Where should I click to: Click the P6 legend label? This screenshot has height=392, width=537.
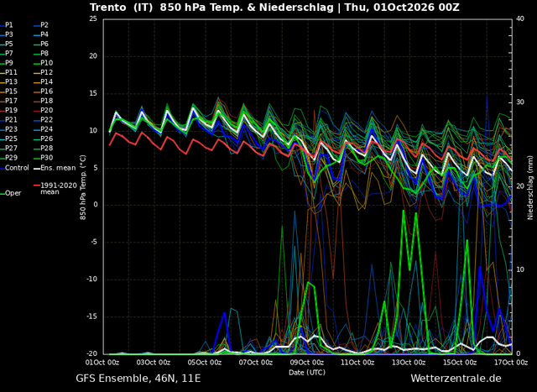(x=44, y=44)
